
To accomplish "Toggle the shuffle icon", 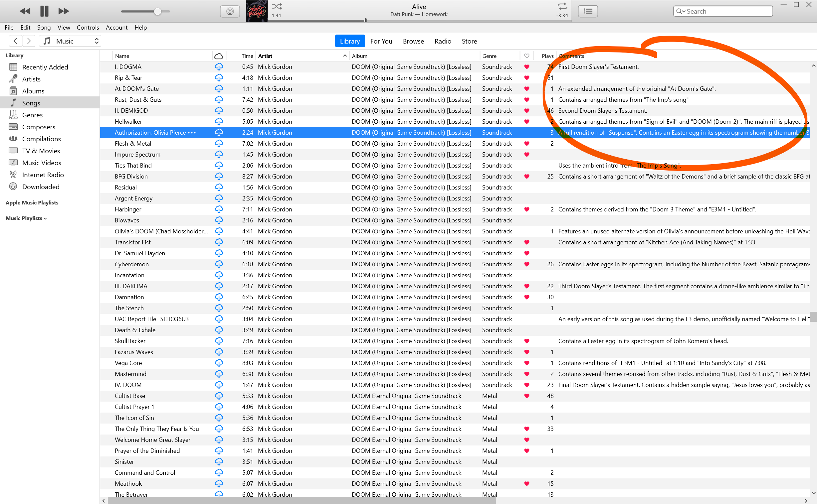I will click(x=277, y=6).
